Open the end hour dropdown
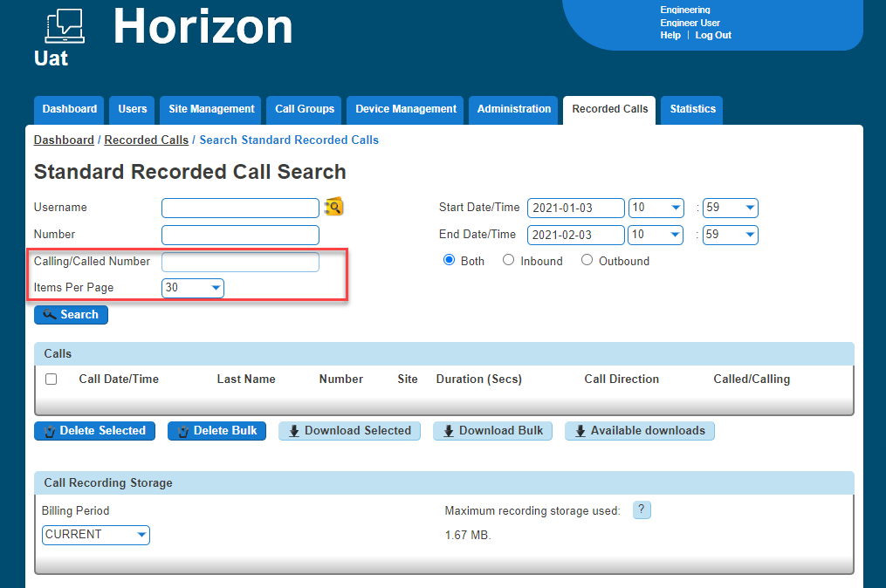Image resolution: width=886 pixels, height=588 pixels. click(x=656, y=235)
